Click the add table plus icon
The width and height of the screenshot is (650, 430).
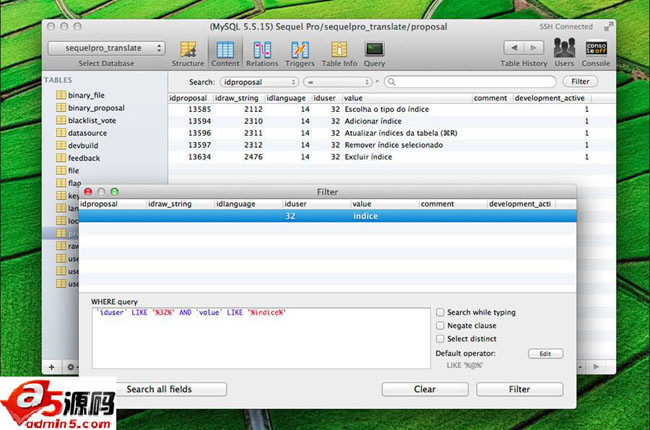[x=51, y=367]
